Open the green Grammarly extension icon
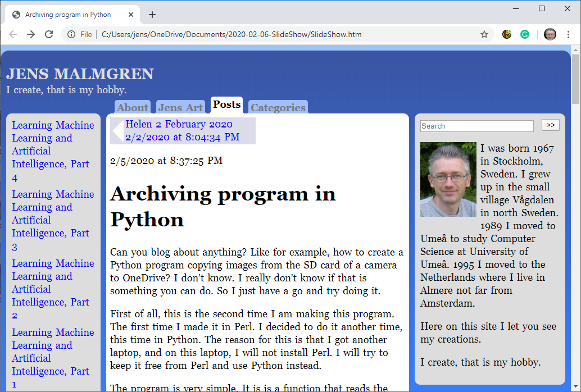The image size is (581, 392). 525,34
